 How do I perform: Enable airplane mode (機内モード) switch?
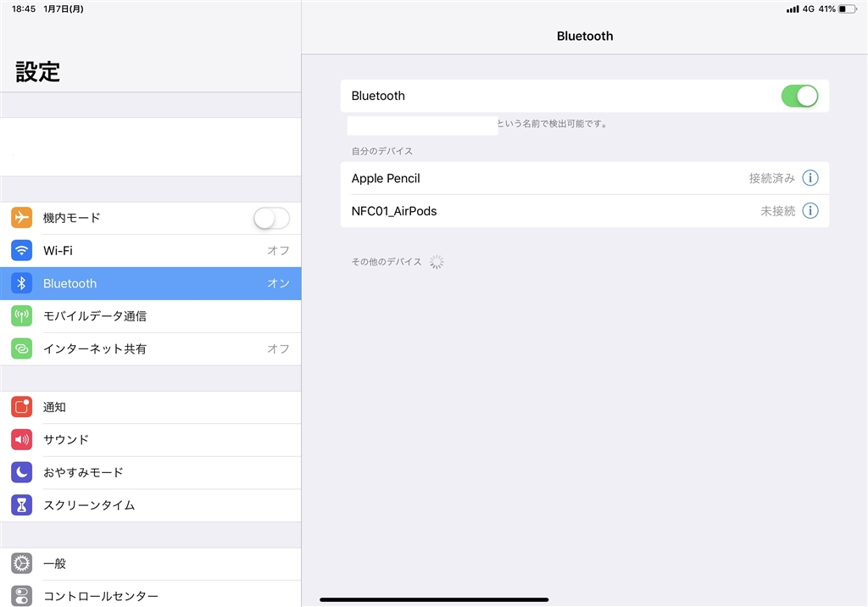pyautogui.click(x=271, y=218)
